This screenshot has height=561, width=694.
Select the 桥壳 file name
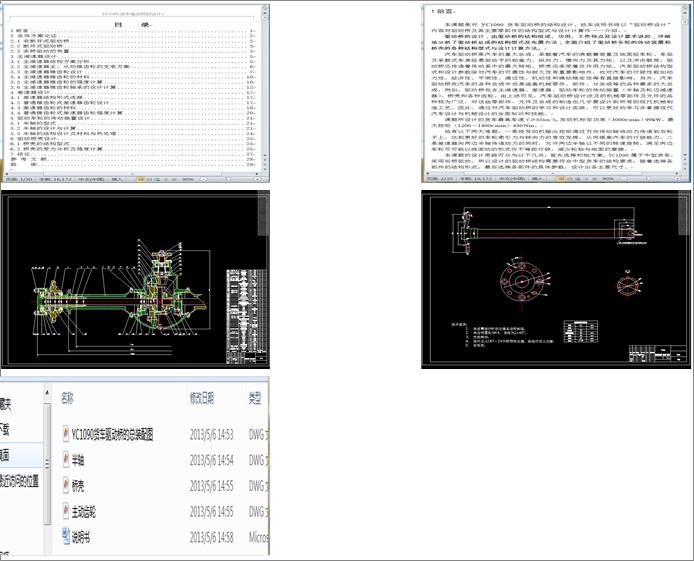(77, 486)
